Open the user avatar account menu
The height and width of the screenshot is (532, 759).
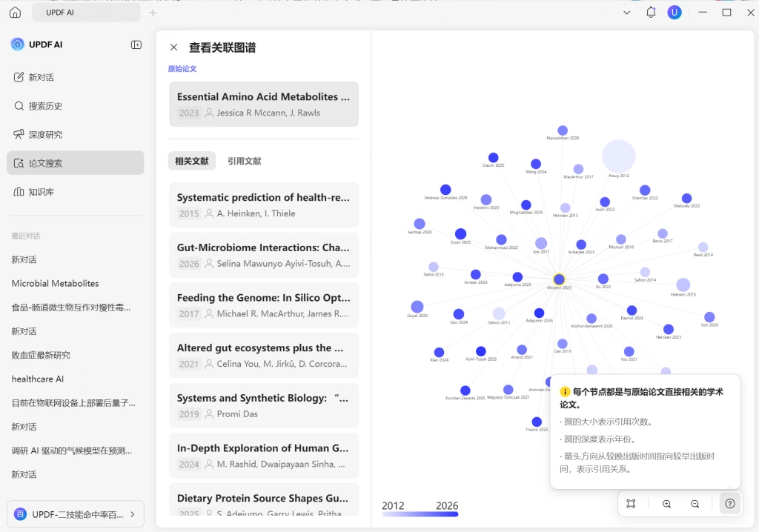675,13
